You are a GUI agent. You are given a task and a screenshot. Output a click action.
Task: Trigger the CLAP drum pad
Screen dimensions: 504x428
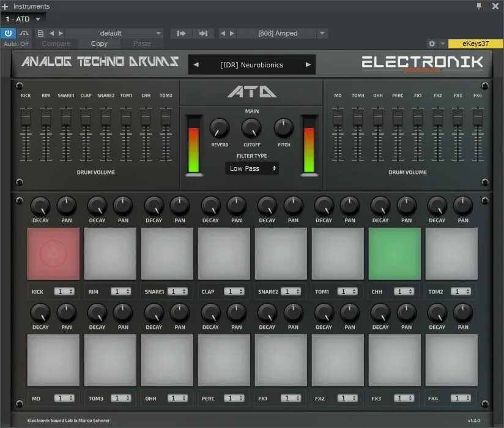pyautogui.click(x=224, y=253)
